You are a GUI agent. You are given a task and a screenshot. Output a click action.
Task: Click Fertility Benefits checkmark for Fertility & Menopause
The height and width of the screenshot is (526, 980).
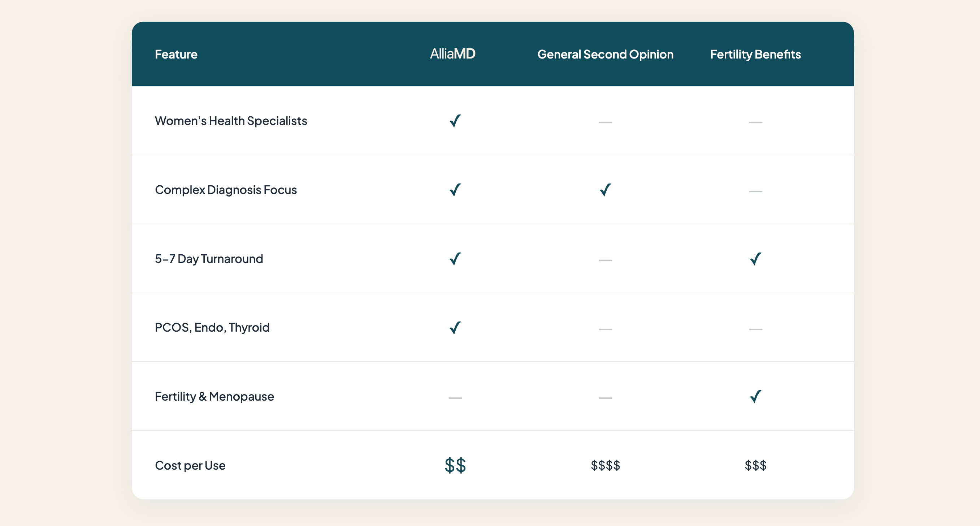[755, 397]
